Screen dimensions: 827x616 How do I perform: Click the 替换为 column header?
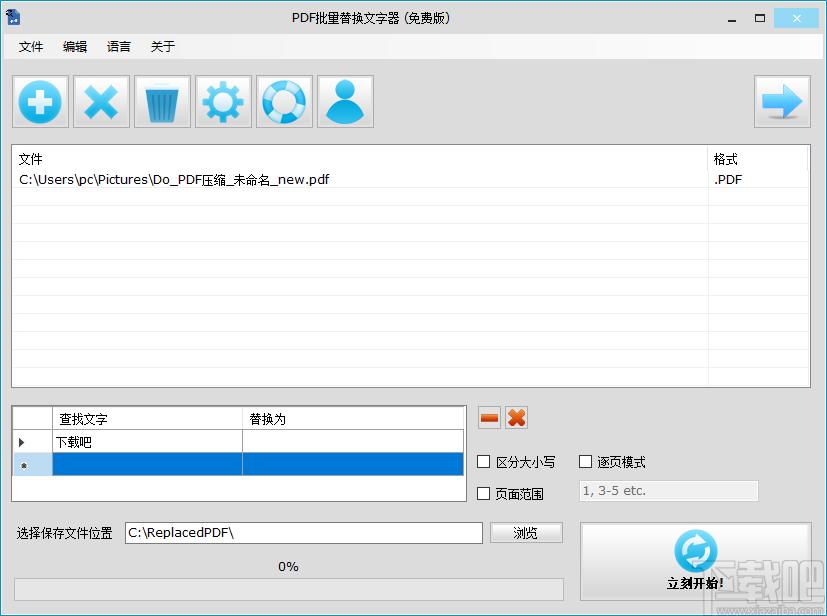tap(353, 419)
